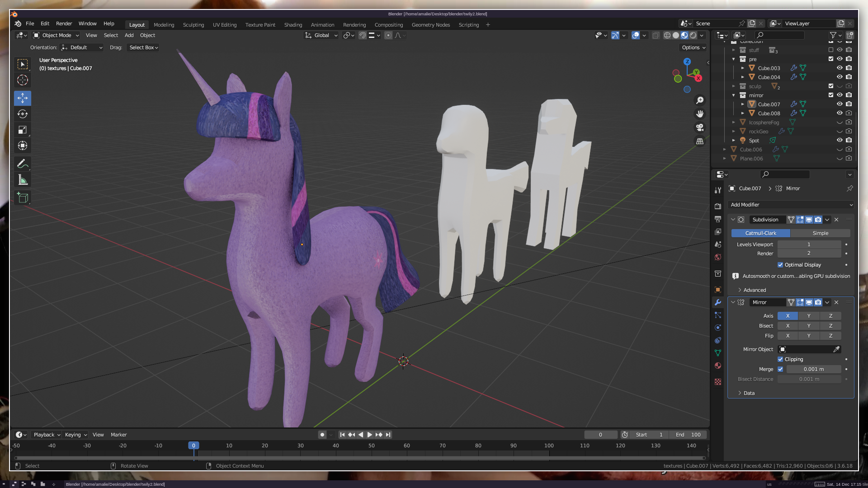Open the Render menu
The width and height of the screenshot is (868, 488).
(x=64, y=23)
